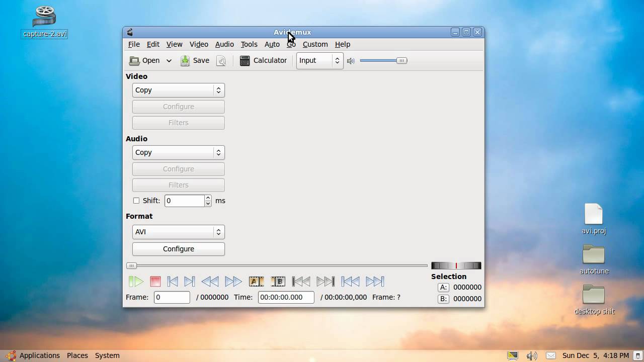
Task: Click the Avidemux window menu icon in titlebar
Action: (130, 32)
